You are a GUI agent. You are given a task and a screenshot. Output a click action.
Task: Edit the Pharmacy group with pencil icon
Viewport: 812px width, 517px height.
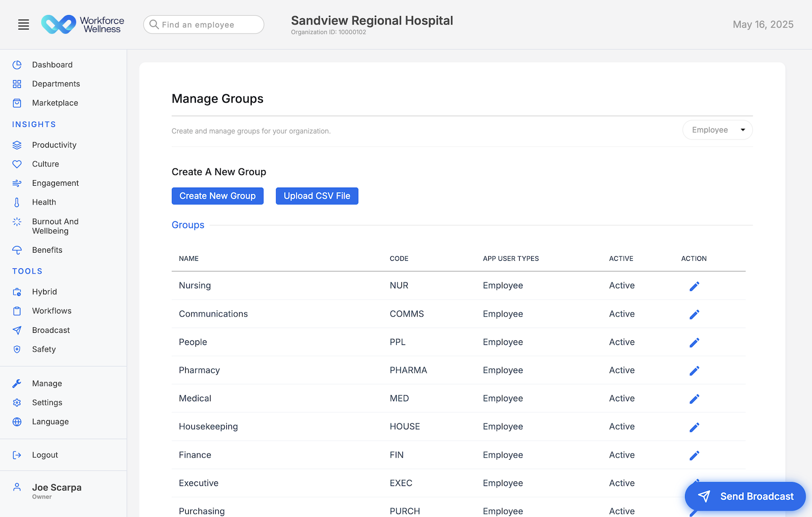pos(694,370)
